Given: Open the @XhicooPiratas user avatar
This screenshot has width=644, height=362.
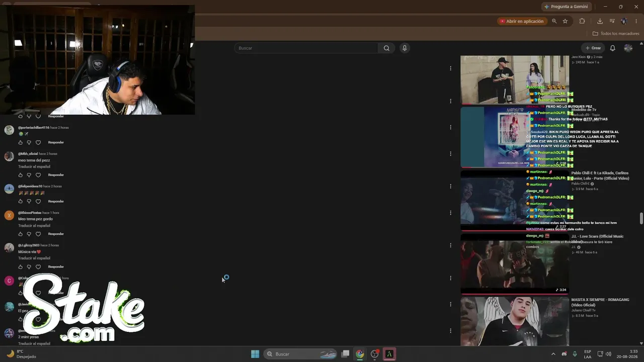Looking at the screenshot, I should 9,216.
